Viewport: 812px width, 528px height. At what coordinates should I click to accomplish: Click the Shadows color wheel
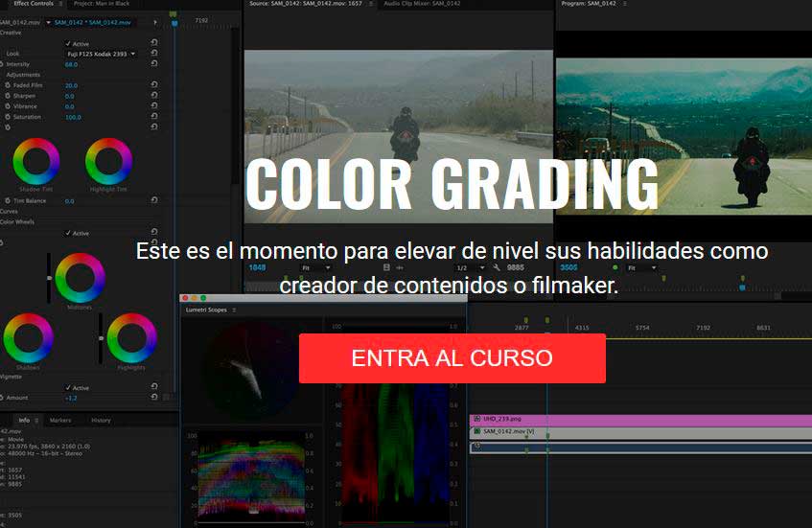28,338
